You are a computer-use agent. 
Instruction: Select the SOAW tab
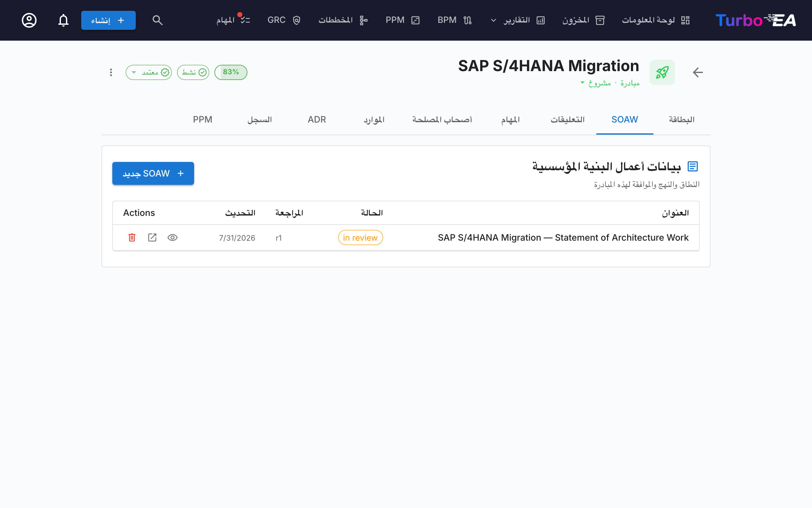[625, 120]
